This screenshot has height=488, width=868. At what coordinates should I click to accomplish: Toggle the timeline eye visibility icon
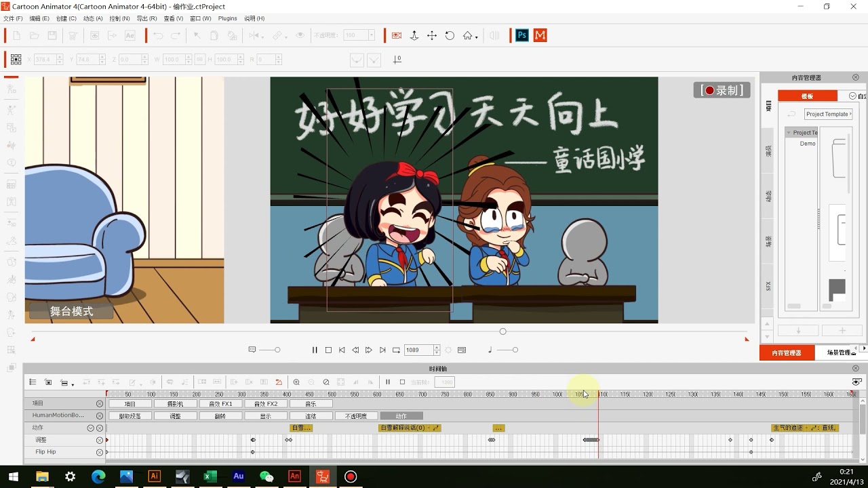point(856,382)
